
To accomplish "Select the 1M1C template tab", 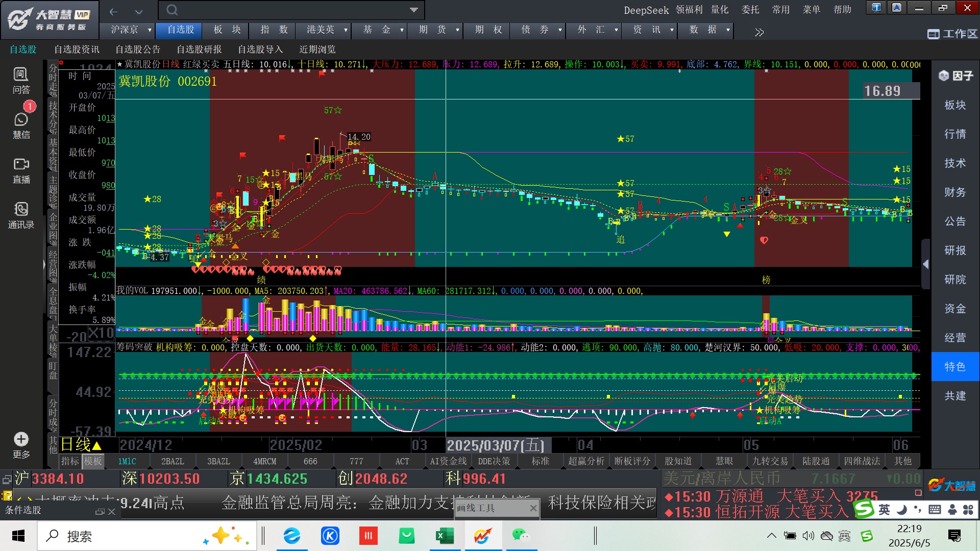I will tap(127, 462).
